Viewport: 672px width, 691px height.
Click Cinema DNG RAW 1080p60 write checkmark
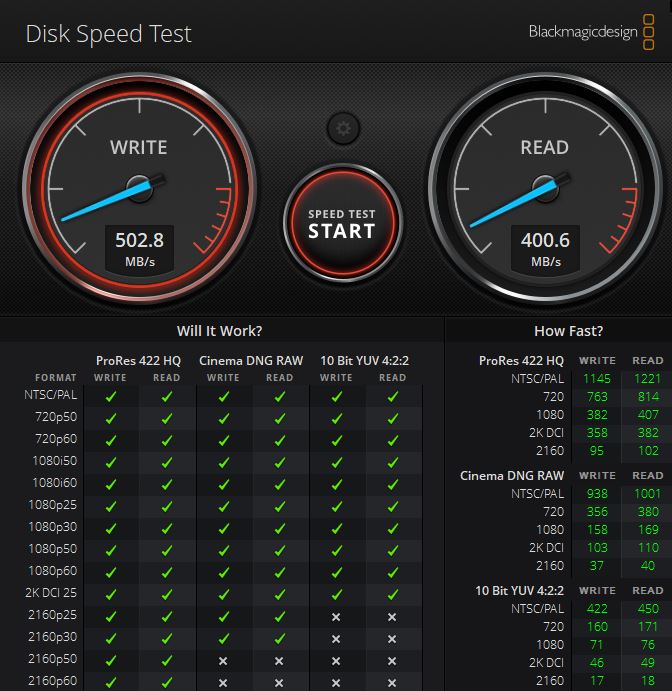tap(223, 572)
